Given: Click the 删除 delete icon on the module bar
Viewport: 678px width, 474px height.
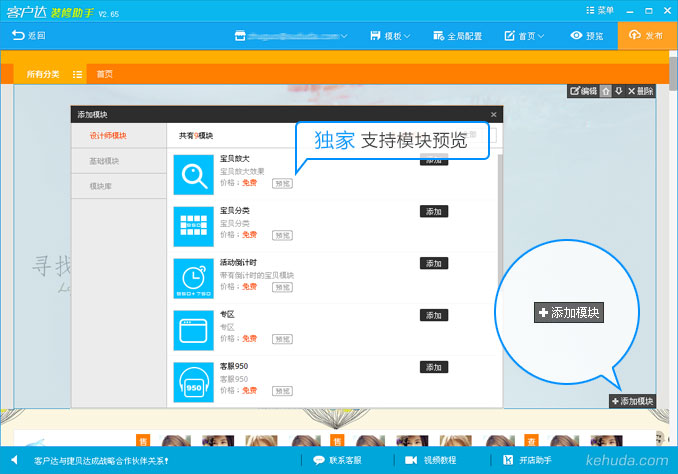Looking at the screenshot, I should 640,91.
